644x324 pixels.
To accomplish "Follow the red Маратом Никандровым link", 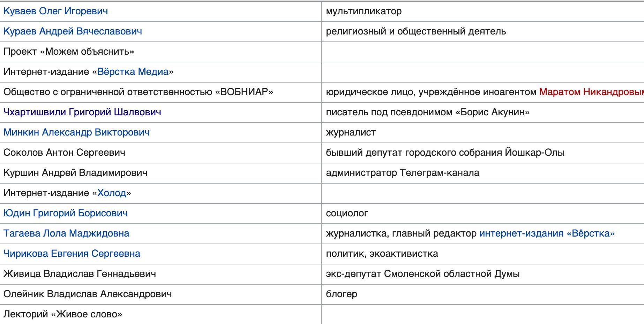I will click(x=591, y=92).
